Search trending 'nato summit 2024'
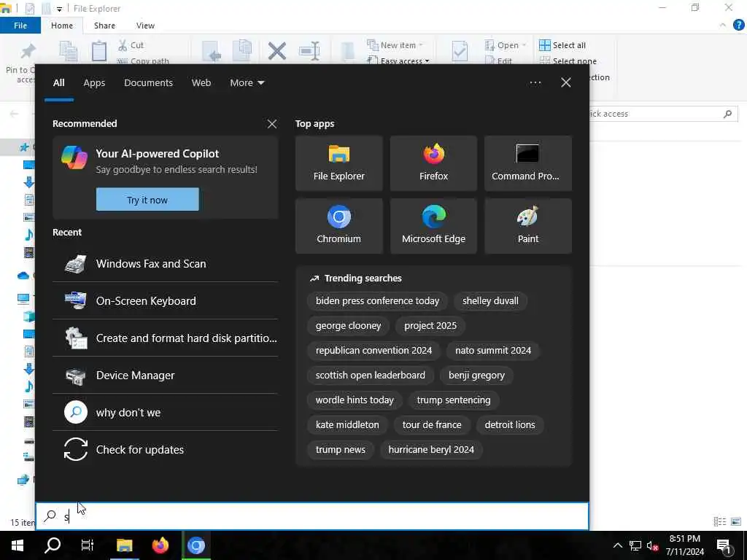The image size is (747, 560). click(493, 351)
